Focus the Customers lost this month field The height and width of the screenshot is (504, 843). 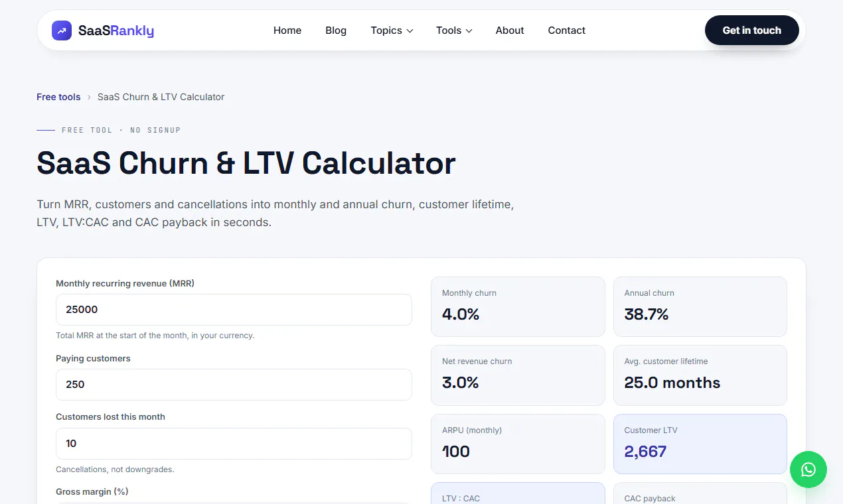point(234,444)
